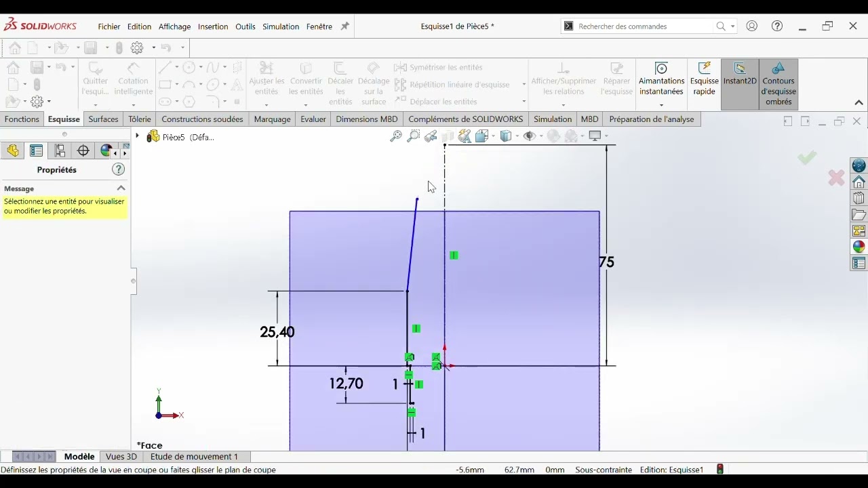This screenshot has height=488, width=868.
Task: Click the Previous View icon
Action: pyautogui.click(x=431, y=136)
